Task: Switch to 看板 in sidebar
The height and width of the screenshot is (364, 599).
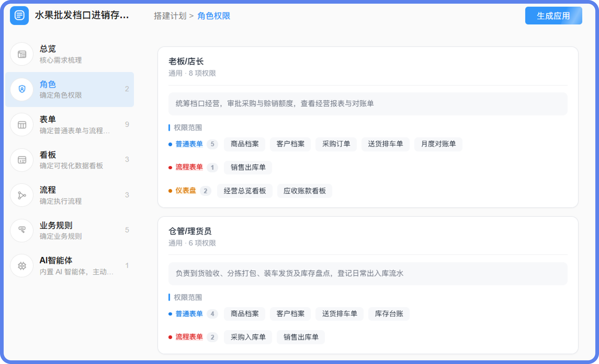Action: [69, 160]
